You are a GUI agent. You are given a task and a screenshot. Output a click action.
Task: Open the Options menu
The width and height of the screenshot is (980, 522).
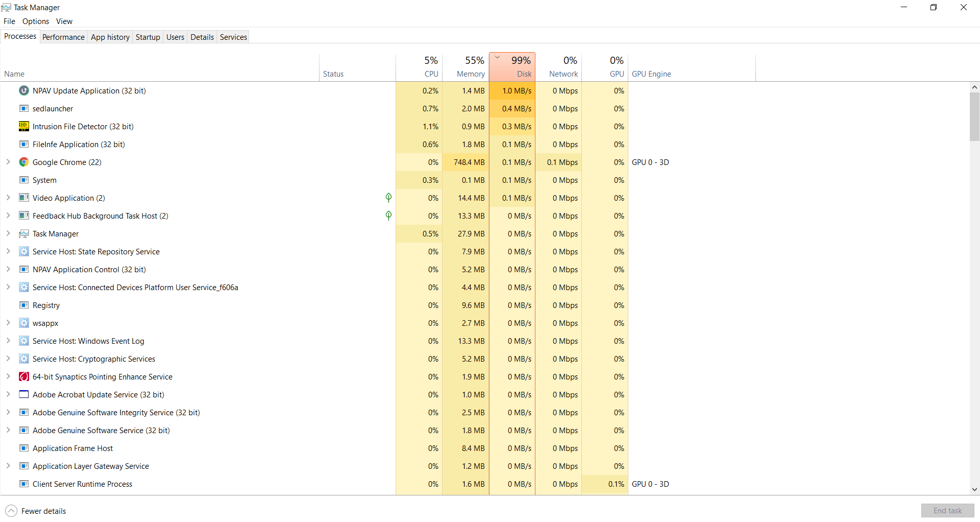coord(36,21)
